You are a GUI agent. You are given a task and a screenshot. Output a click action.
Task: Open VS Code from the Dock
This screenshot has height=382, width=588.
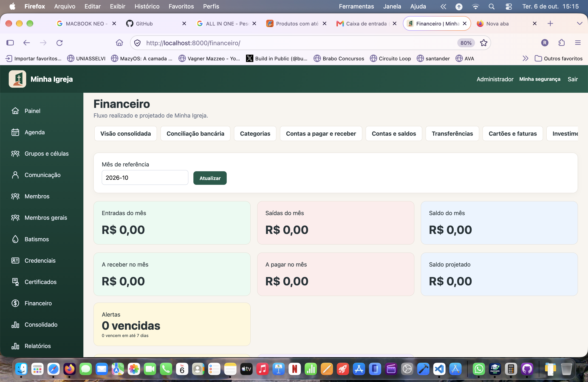click(439, 369)
